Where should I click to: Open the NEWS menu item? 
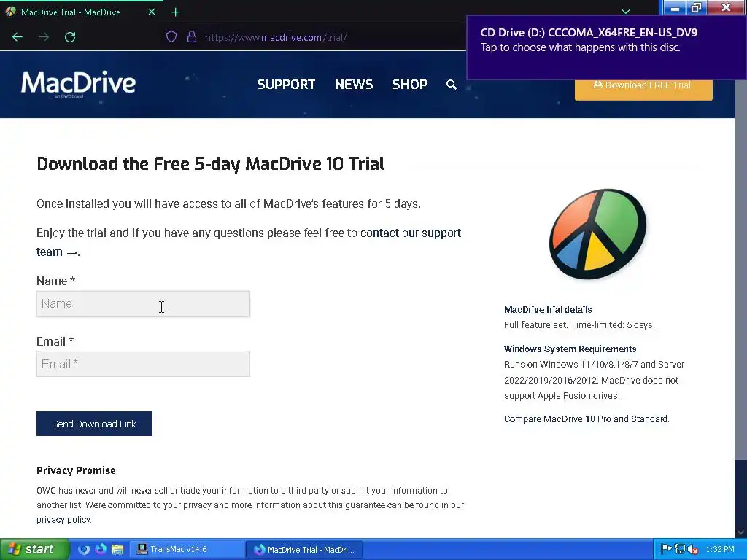354,85
